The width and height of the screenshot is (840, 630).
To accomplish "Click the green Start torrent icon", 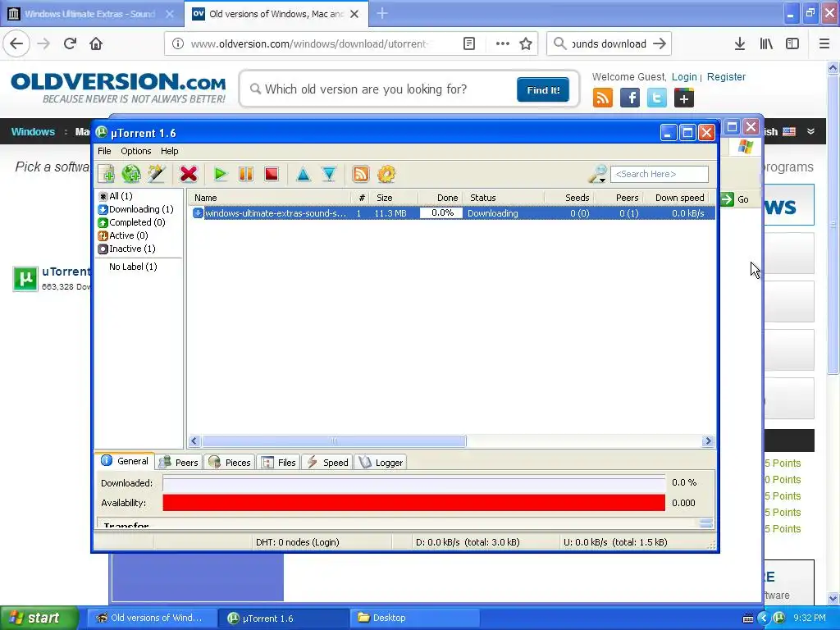I will pyautogui.click(x=220, y=174).
